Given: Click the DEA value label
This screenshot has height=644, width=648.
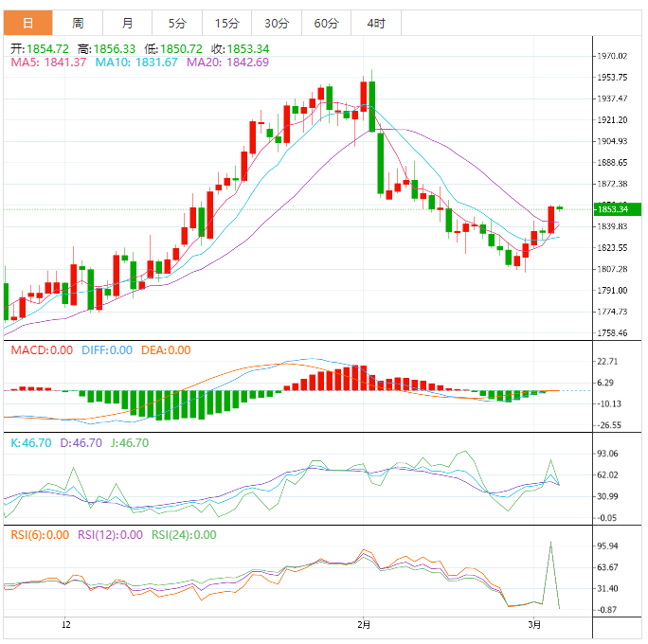Looking at the screenshot, I should [165, 350].
